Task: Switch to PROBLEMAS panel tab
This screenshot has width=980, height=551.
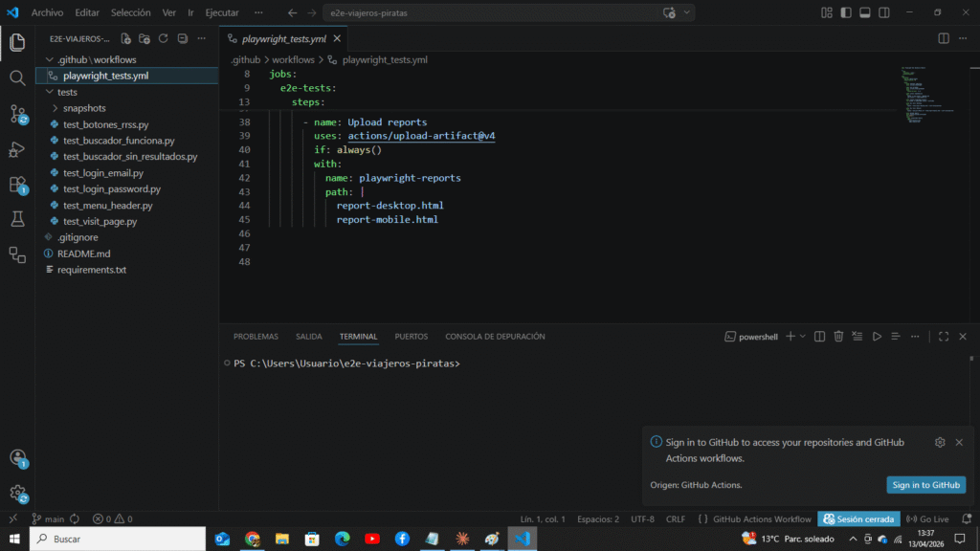Action: tap(256, 336)
